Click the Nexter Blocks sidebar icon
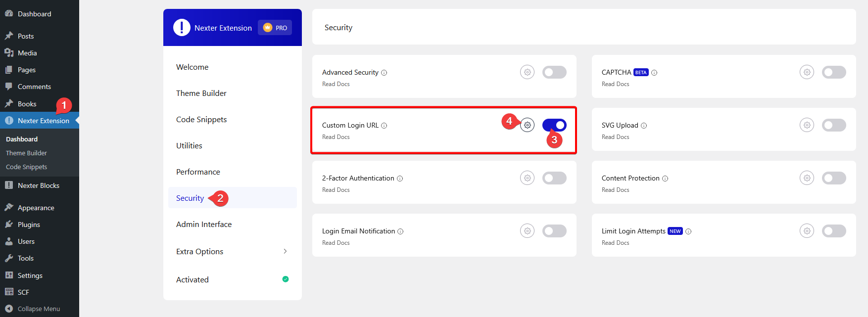Screen dimensions: 868x317 point(10,185)
